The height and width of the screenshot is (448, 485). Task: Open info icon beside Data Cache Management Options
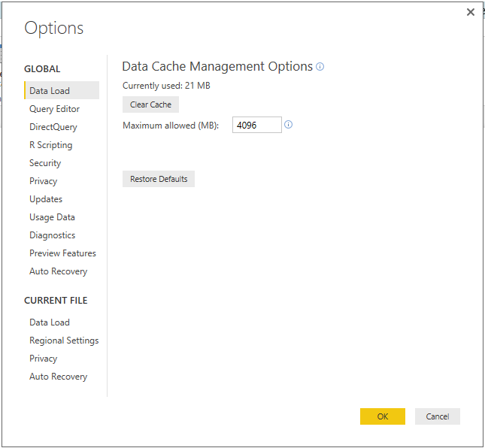(320, 66)
